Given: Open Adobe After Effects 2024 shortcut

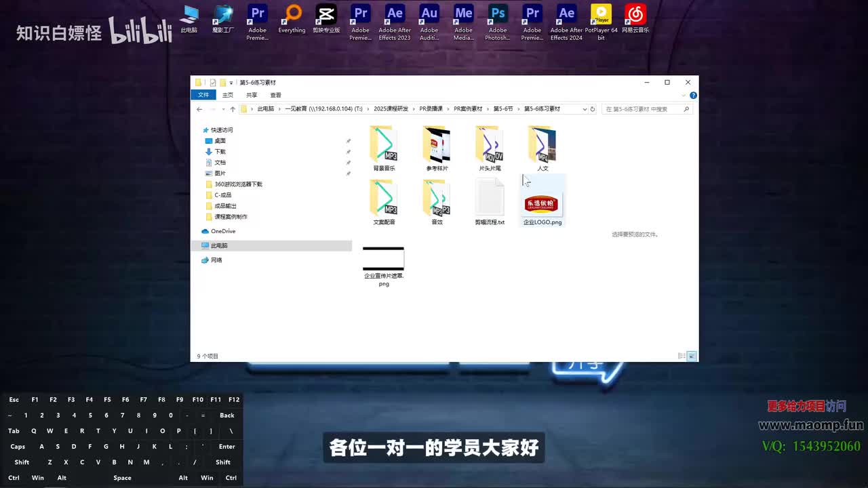Looking at the screenshot, I should [566, 22].
